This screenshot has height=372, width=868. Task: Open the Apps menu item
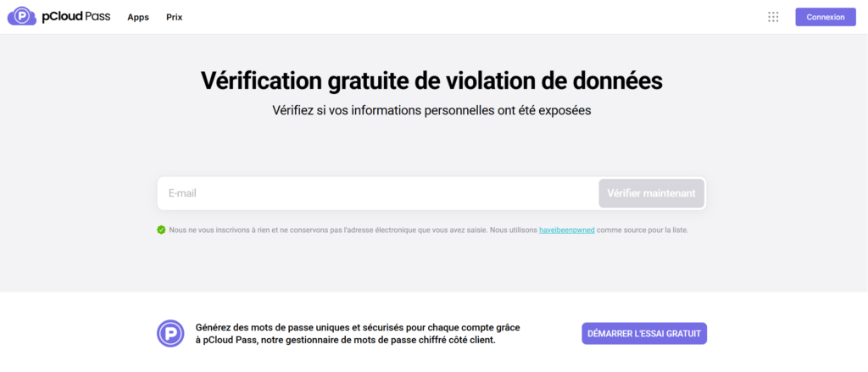tap(138, 17)
